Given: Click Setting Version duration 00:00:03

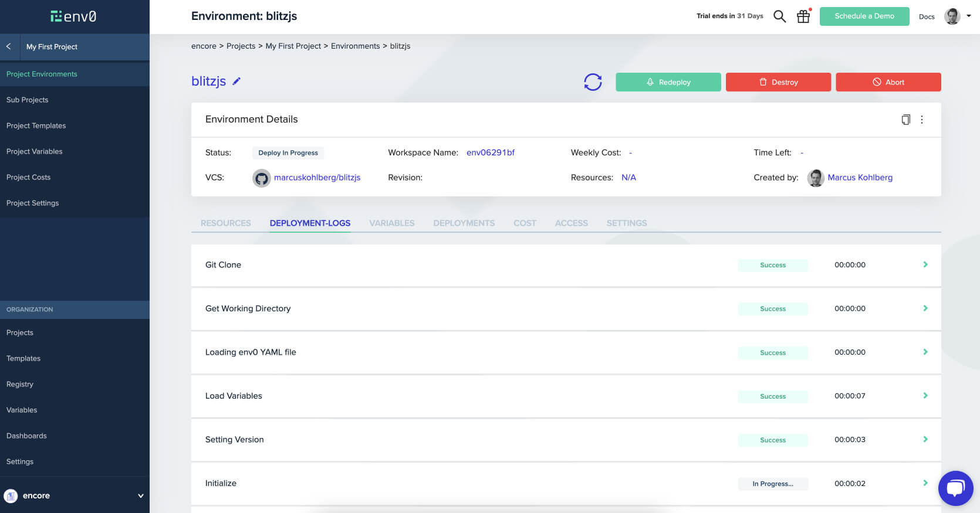Looking at the screenshot, I should [x=850, y=440].
